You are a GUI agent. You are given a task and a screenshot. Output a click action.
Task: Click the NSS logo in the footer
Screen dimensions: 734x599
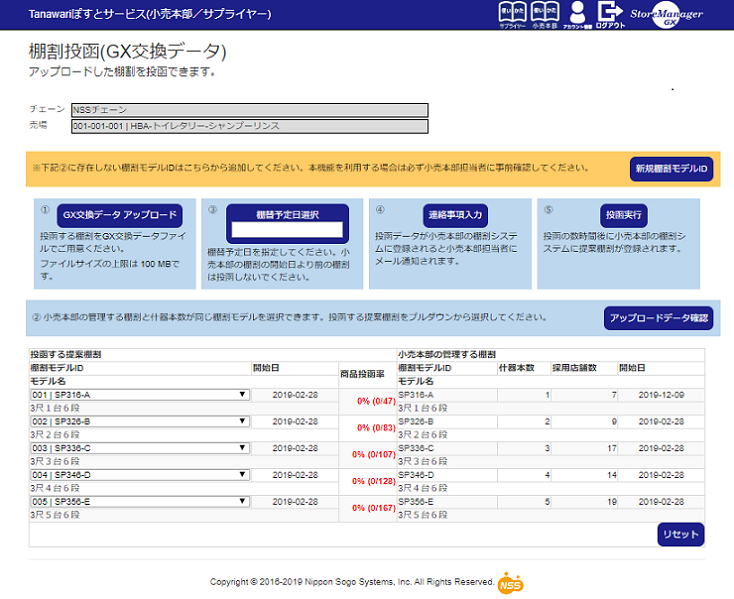tap(510, 582)
